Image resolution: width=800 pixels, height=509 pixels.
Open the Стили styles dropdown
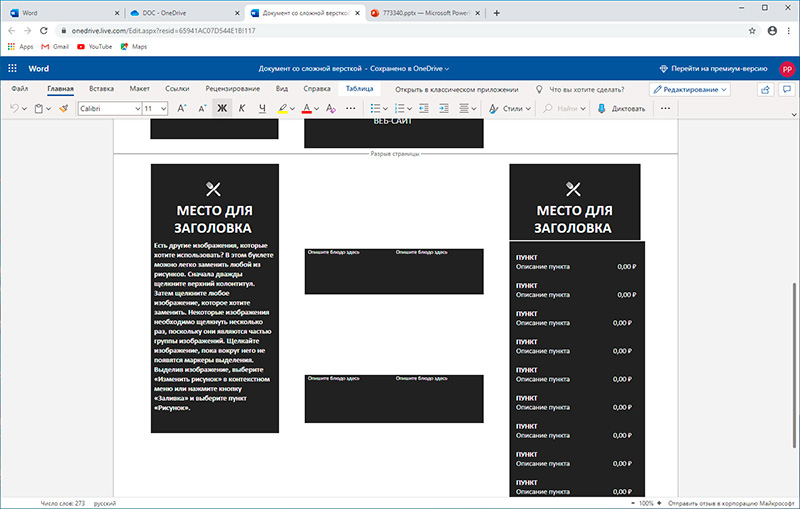click(x=511, y=108)
